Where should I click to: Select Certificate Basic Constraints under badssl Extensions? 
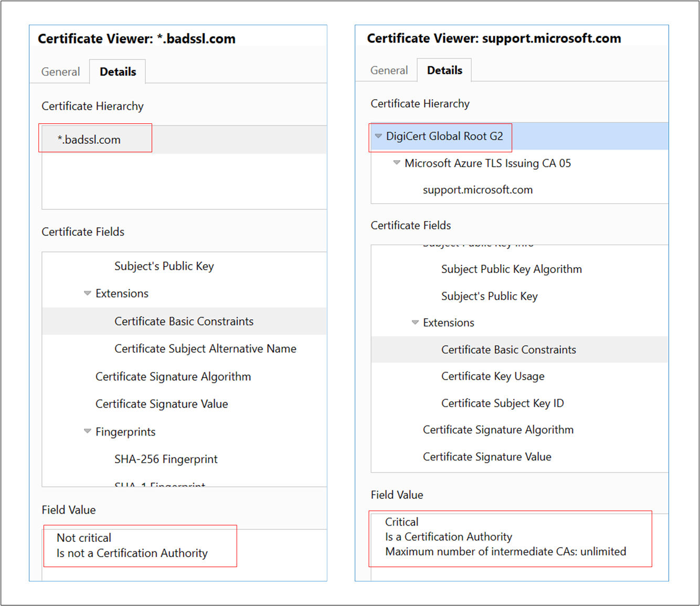(184, 321)
